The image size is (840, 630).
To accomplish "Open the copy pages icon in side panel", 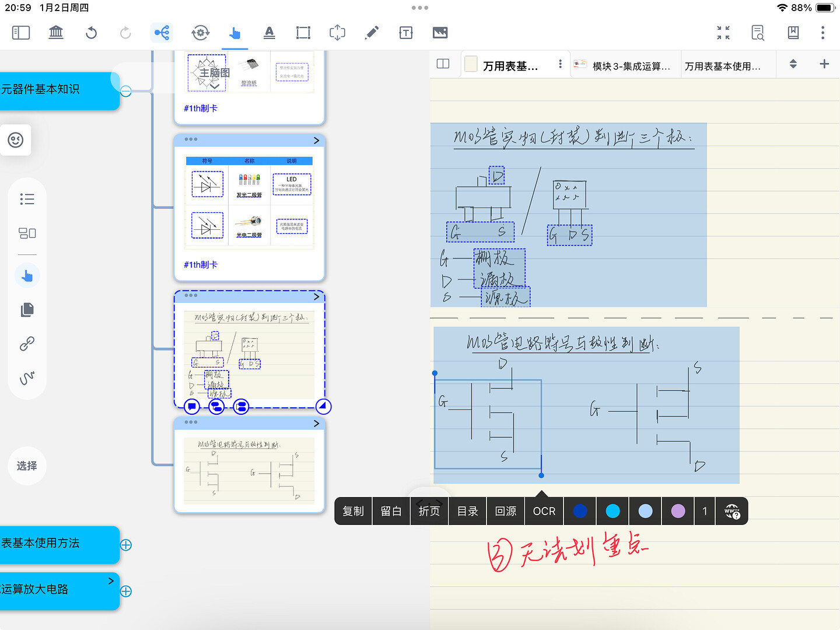I will (x=27, y=309).
